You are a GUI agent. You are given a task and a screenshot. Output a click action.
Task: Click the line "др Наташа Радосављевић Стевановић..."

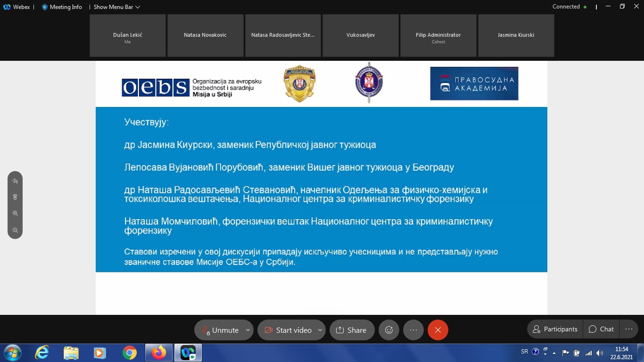click(x=306, y=195)
